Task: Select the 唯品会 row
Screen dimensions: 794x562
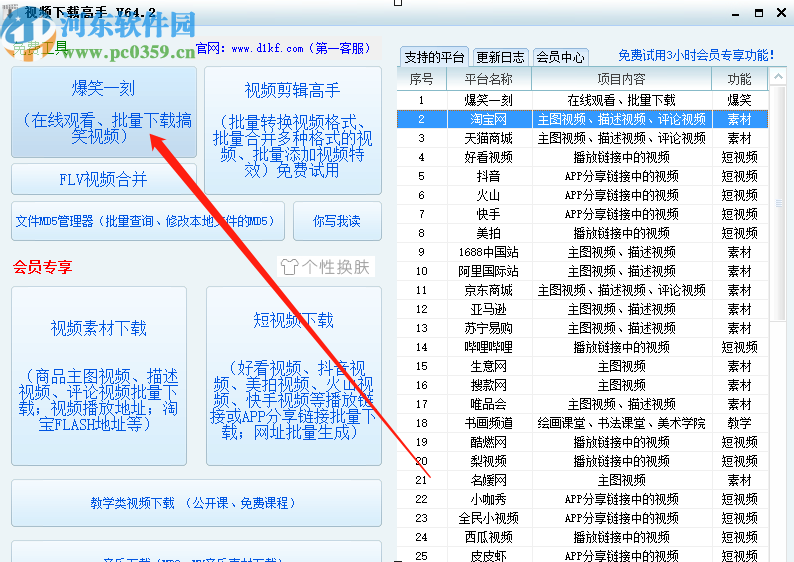Action: tap(582, 404)
